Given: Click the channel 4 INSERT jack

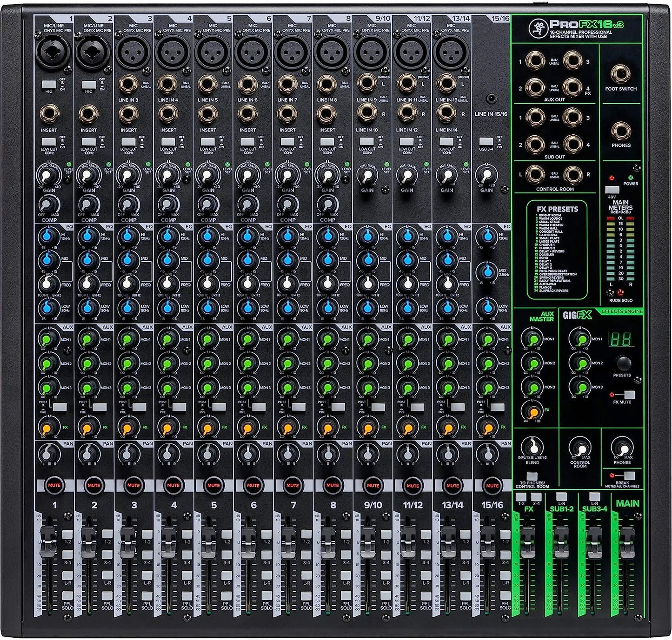Looking at the screenshot, I should 168,114.
